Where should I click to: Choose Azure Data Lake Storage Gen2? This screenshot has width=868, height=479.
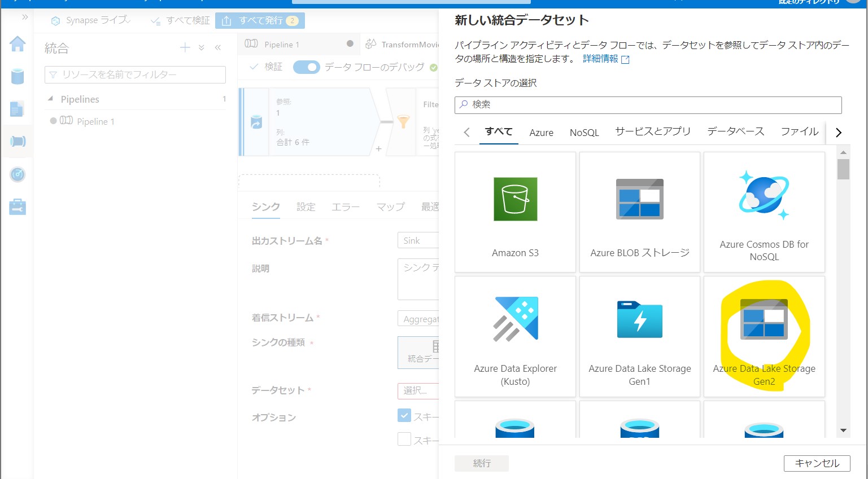pyautogui.click(x=764, y=336)
